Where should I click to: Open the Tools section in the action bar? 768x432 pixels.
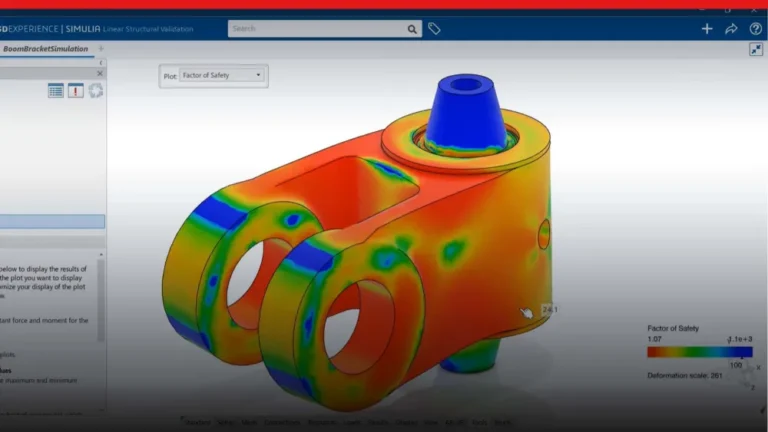480,422
